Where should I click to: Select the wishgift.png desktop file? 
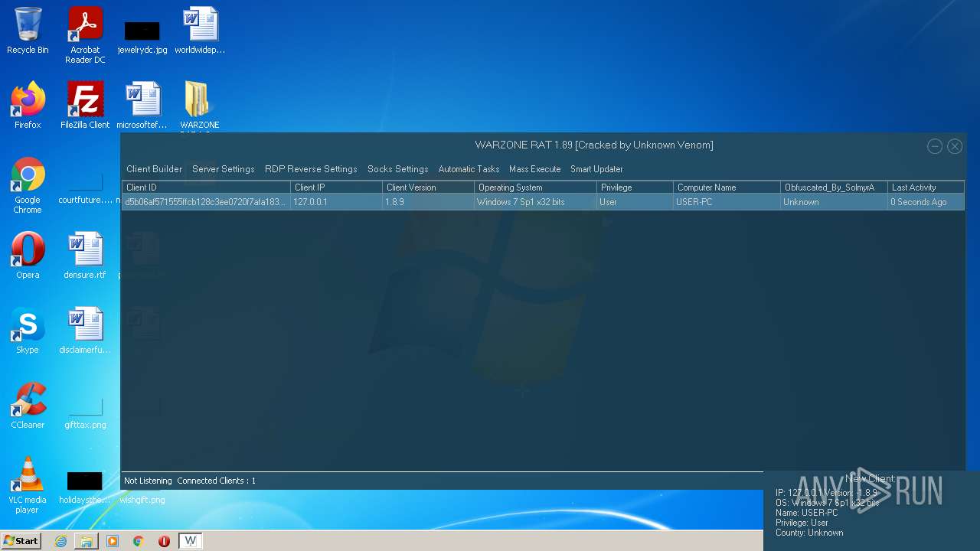[x=142, y=499]
